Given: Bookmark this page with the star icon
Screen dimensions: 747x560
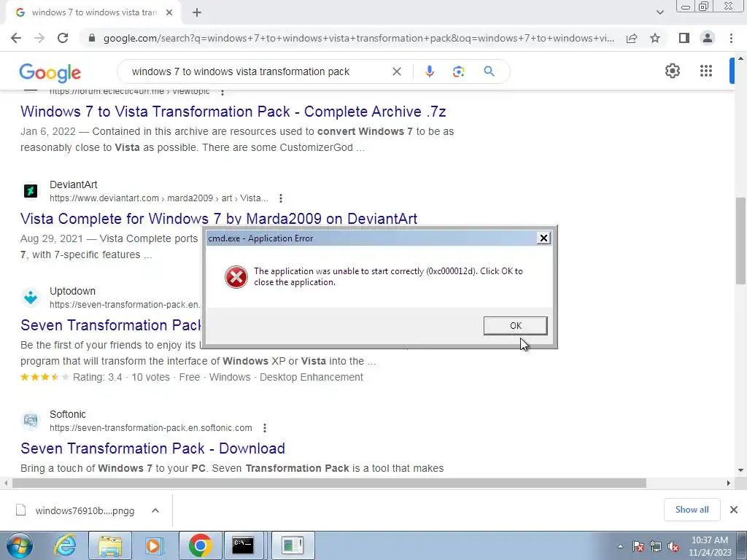Looking at the screenshot, I should (x=655, y=38).
